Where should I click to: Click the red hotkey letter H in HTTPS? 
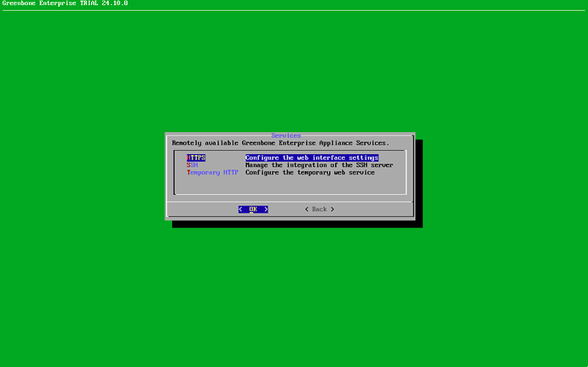point(189,158)
